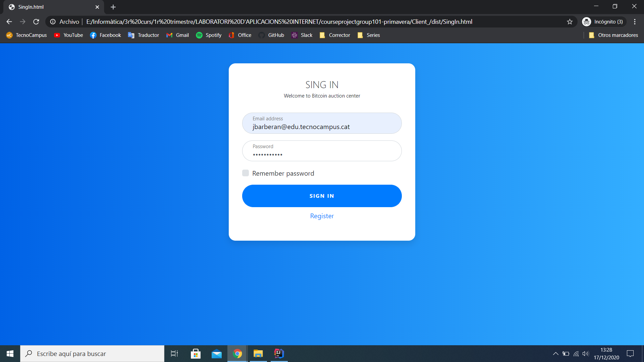Viewport: 644px width, 362px height.
Task: Open the Series bookmarks folder
Action: coord(368,35)
